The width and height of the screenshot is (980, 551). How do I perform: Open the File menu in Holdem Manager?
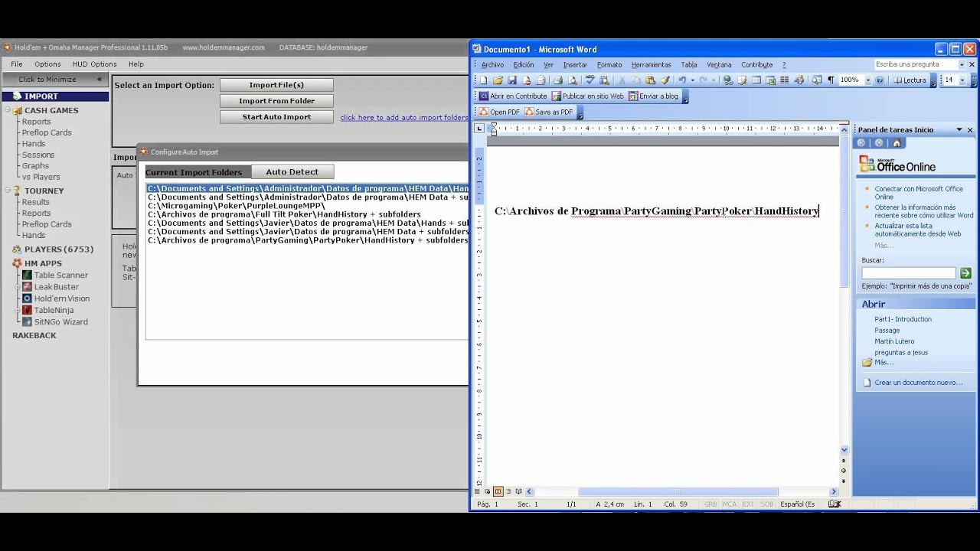(x=17, y=64)
